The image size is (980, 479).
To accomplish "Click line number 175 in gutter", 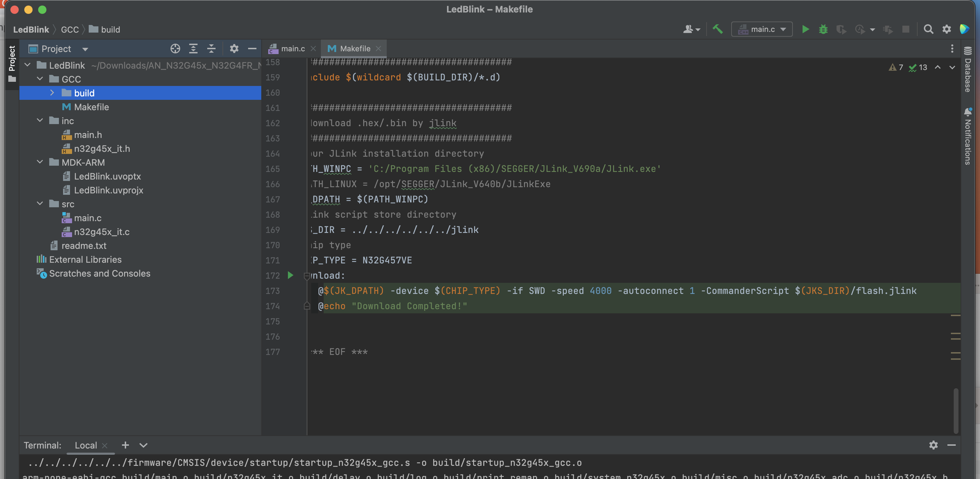I will (272, 321).
